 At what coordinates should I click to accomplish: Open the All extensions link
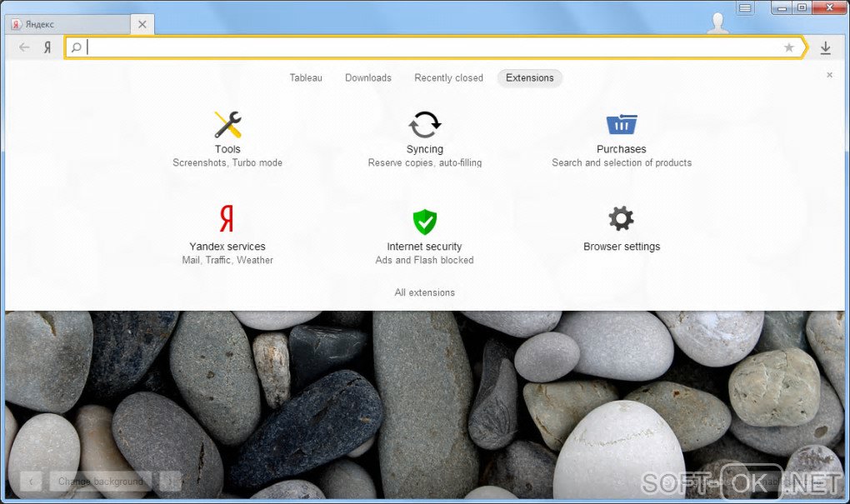pos(424,292)
